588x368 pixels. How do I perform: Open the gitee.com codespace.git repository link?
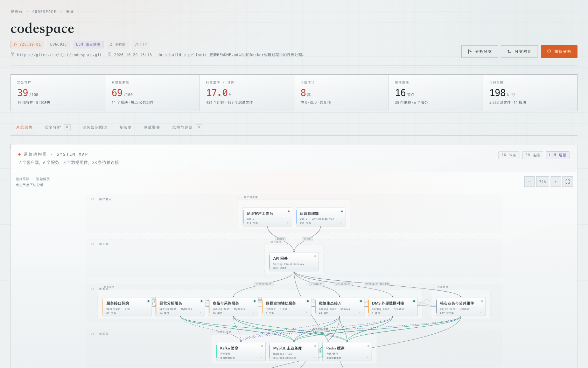pos(59,55)
